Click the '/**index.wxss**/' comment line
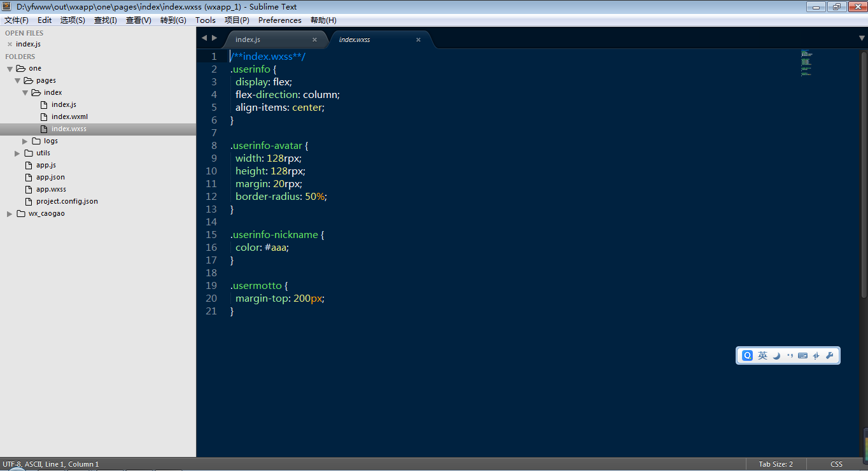This screenshot has width=868, height=471. coord(268,57)
